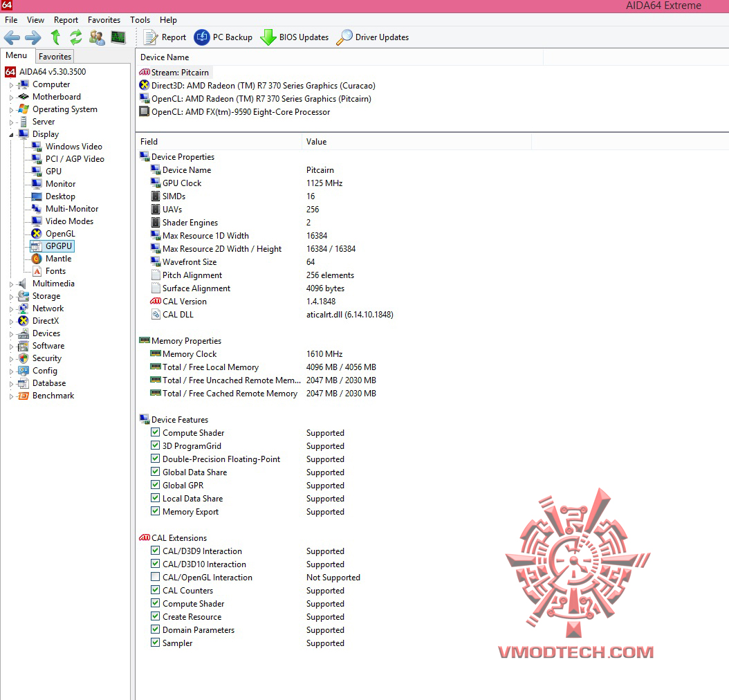
Task: Expand the Operating System node
Action: pyautogui.click(x=11, y=110)
